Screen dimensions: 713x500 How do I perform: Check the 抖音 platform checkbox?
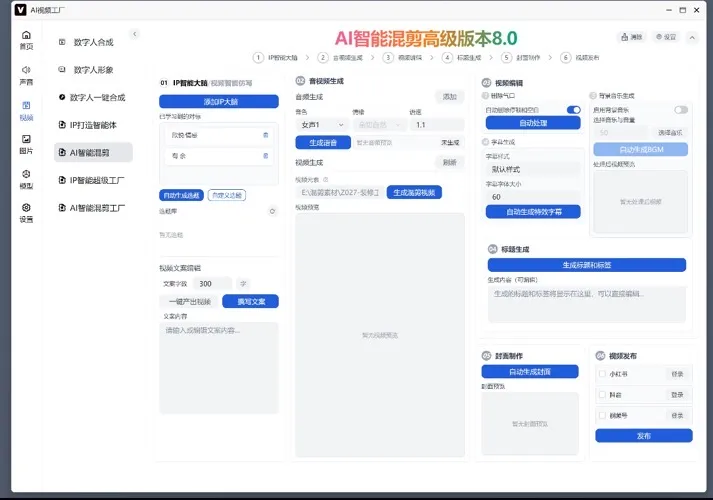pos(602,395)
